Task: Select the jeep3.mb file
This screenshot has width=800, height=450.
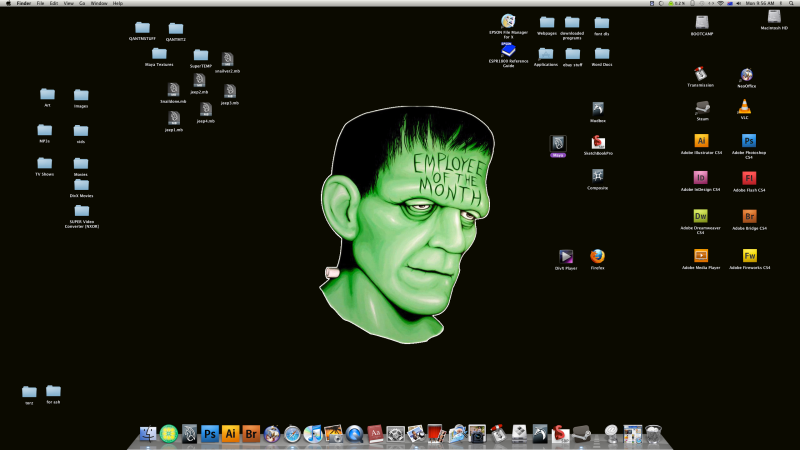Action: pos(230,91)
